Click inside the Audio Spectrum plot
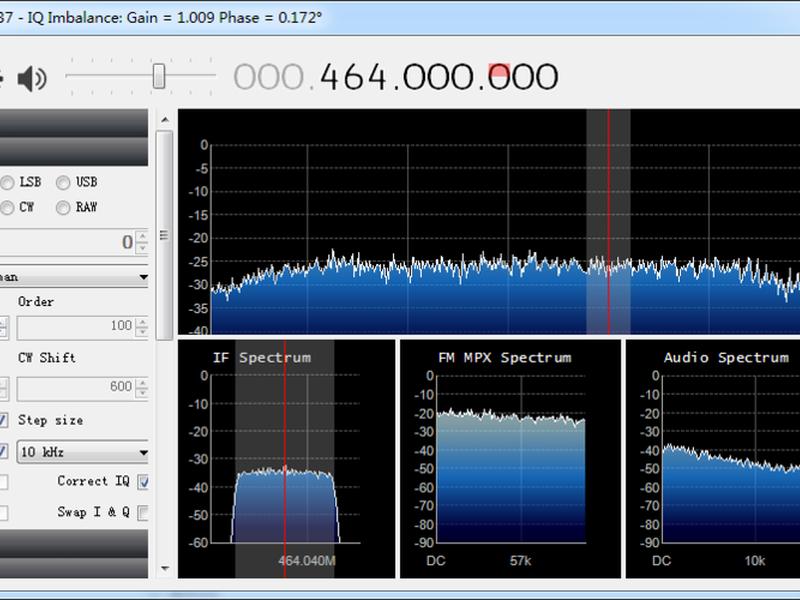Screen dimensions: 800x600 click(x=731, y=459)
